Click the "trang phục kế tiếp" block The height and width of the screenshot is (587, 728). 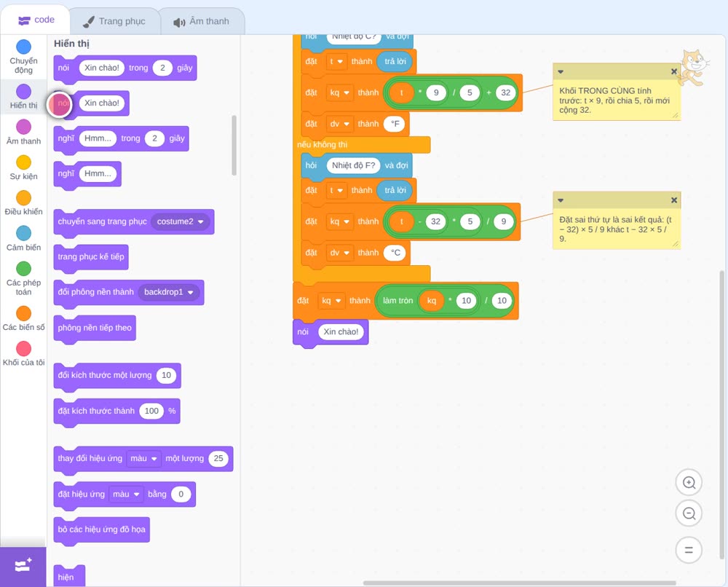coord(91,257)
